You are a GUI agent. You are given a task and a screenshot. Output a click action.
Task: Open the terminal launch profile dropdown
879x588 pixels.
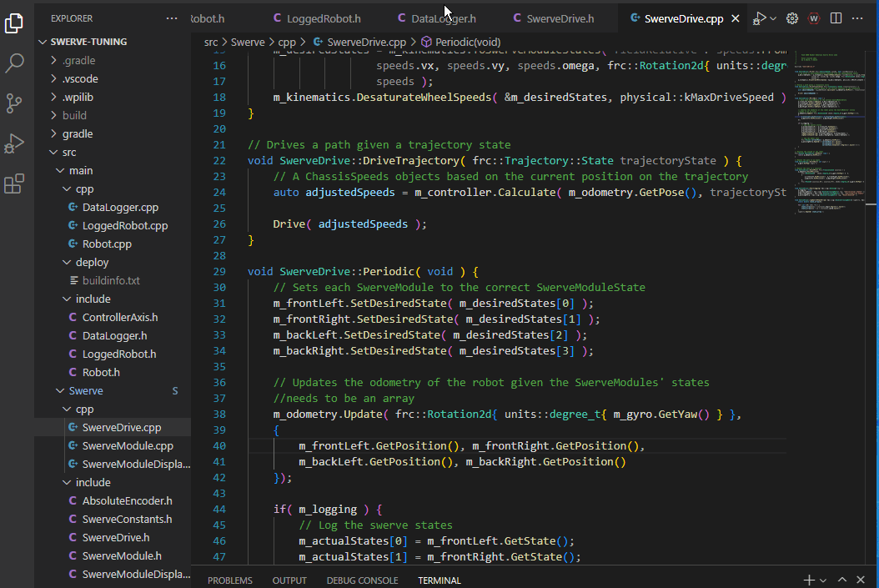coord(823,580)
